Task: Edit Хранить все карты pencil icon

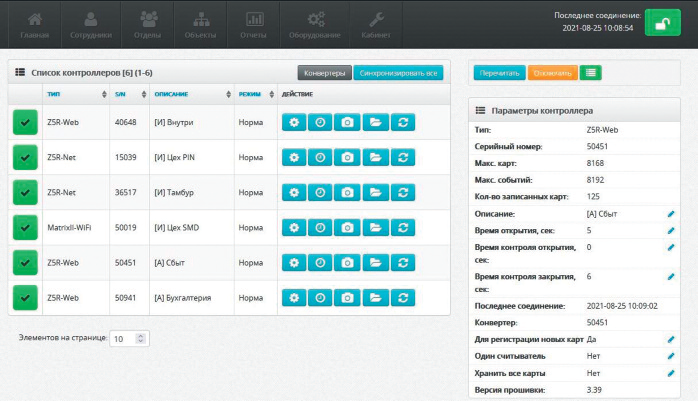Action: point(671,373)
